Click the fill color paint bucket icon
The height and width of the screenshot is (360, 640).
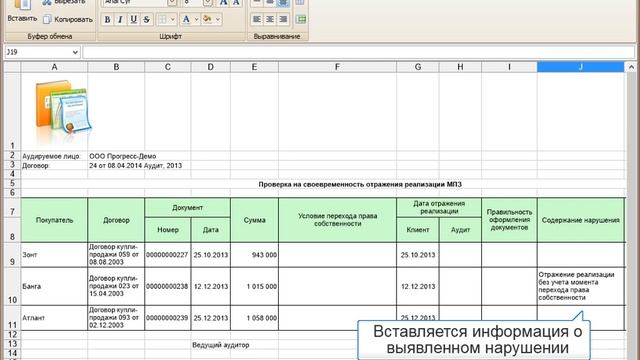207,19
